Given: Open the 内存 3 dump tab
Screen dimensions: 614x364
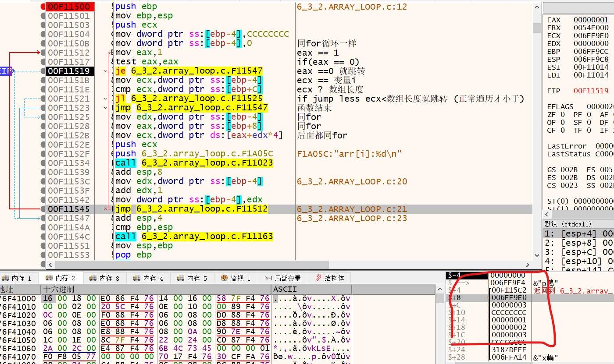Looking at the screenshot, I should click(x=105, y=278).
